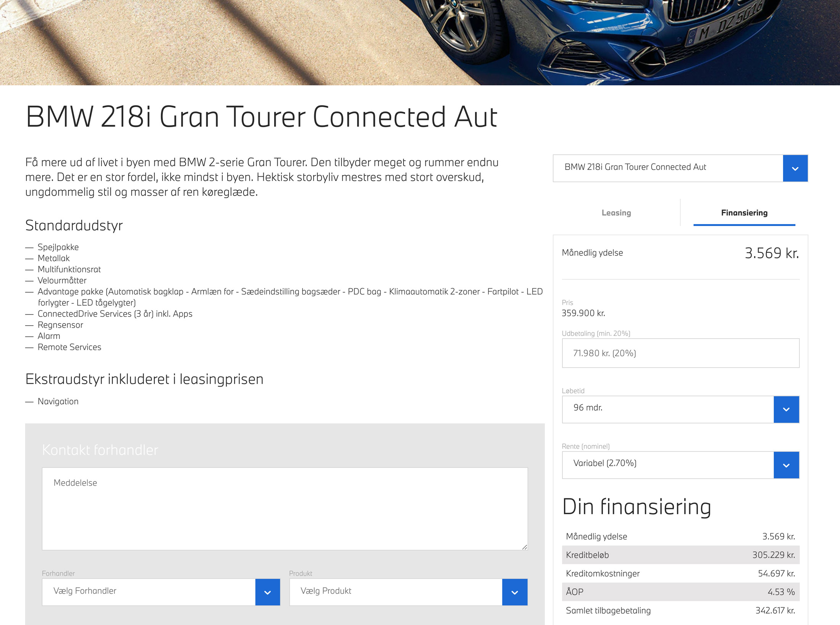Click the Kontakt forhandler heading
This screenshot has height=625, width=840.
click(100, 450)
